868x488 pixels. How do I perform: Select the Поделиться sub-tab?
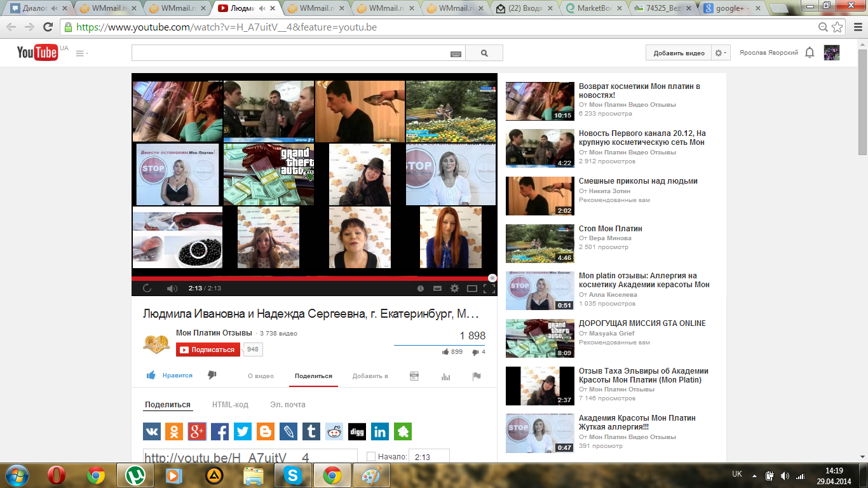point(168,404)
